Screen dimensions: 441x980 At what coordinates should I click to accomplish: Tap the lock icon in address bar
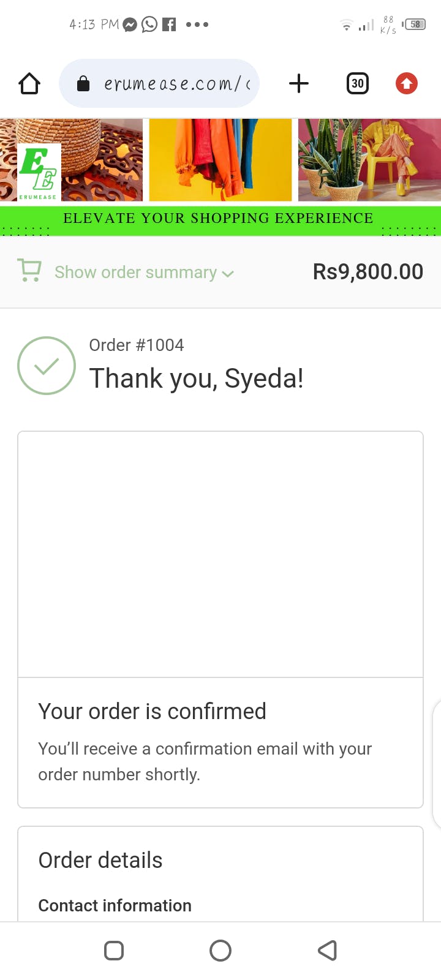click(x=83, y=84)
